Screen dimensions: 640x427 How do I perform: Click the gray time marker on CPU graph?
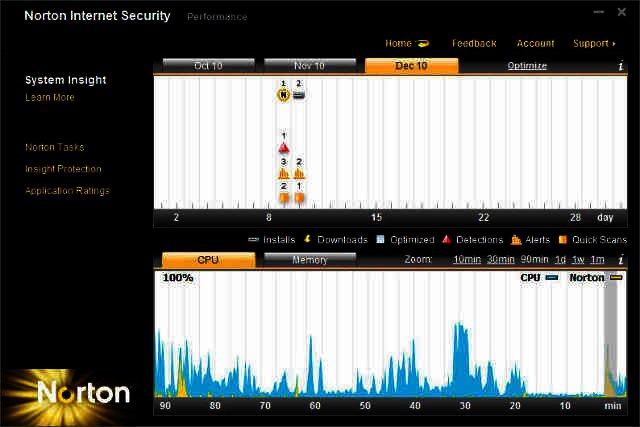[611, 335]
